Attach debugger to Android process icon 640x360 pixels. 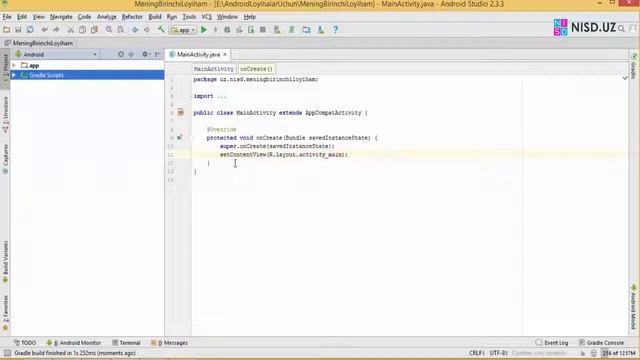point(251,30)
